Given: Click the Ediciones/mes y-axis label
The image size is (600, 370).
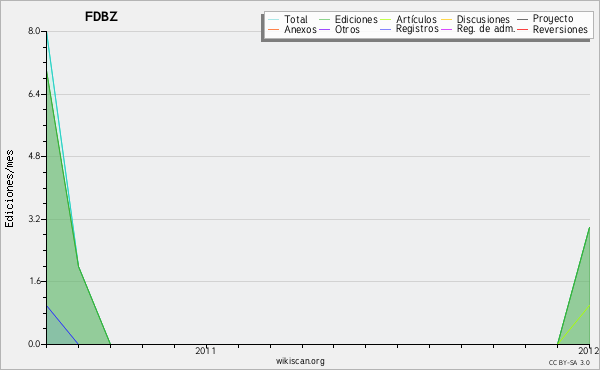Looking at the screenshot, I should tap(9, 189).
